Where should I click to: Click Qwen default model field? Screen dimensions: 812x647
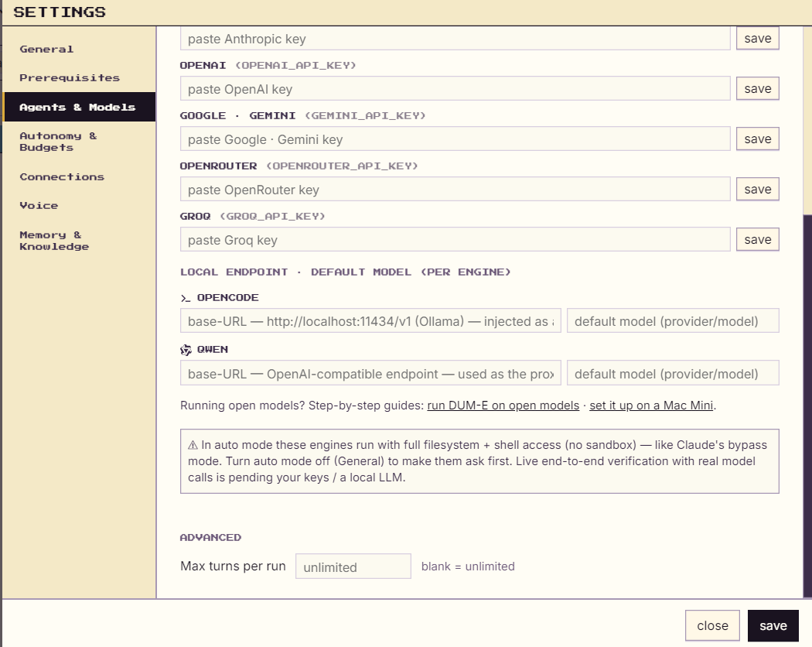coord(673,373)
